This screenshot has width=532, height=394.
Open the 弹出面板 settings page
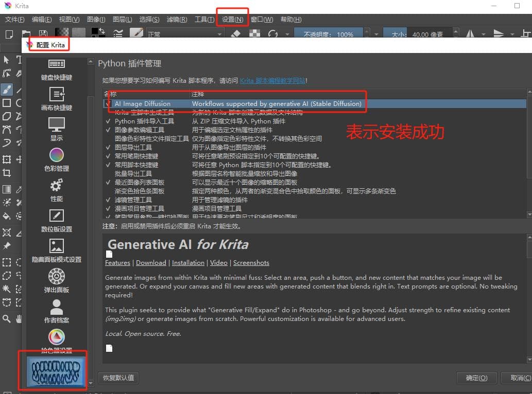click(x=56, y=281)
